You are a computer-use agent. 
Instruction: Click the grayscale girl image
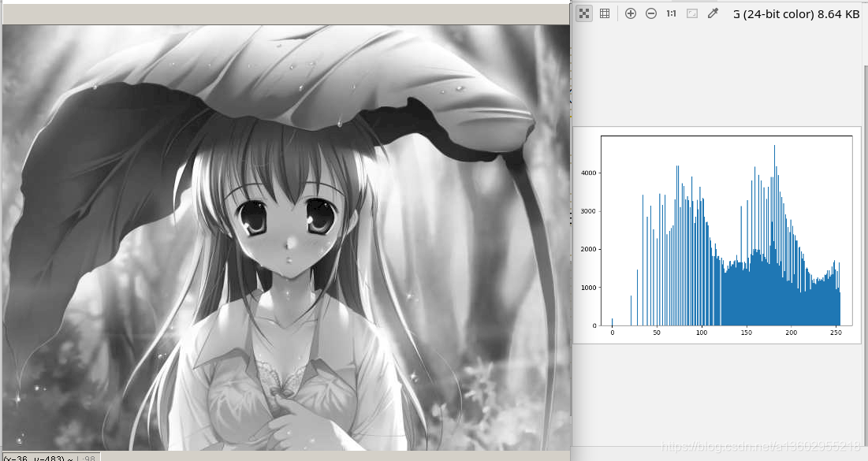tap(286, 238)
